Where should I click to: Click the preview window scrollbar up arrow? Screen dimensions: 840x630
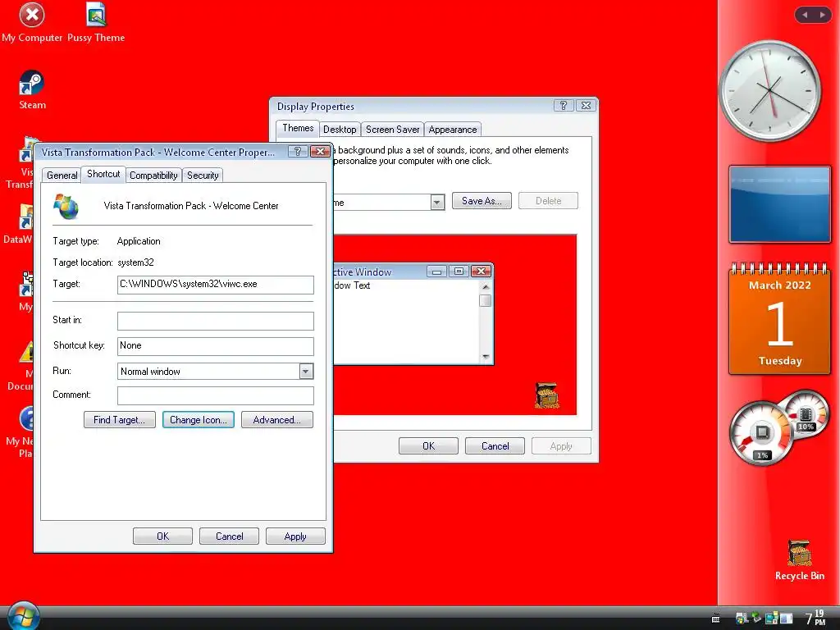[486, 286]
